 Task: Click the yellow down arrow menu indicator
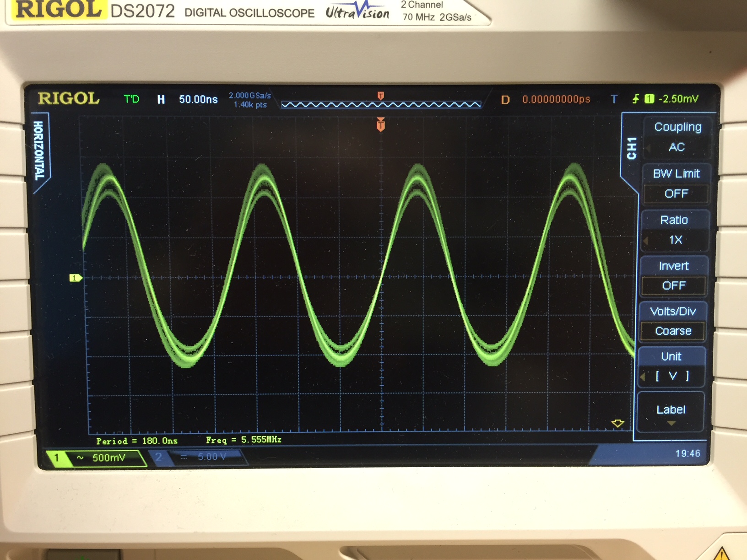(x=617, y=424)
